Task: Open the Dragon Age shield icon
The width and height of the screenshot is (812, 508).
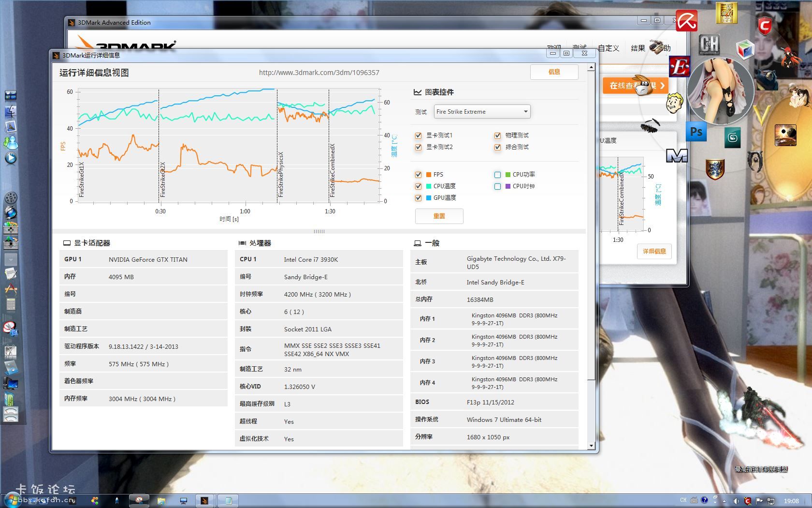Action: 715,169
